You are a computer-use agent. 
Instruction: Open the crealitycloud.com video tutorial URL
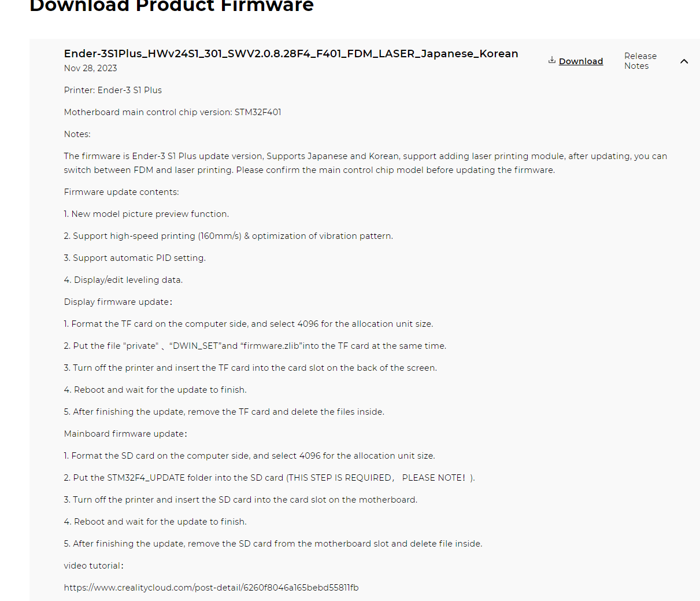click(211, 588)
